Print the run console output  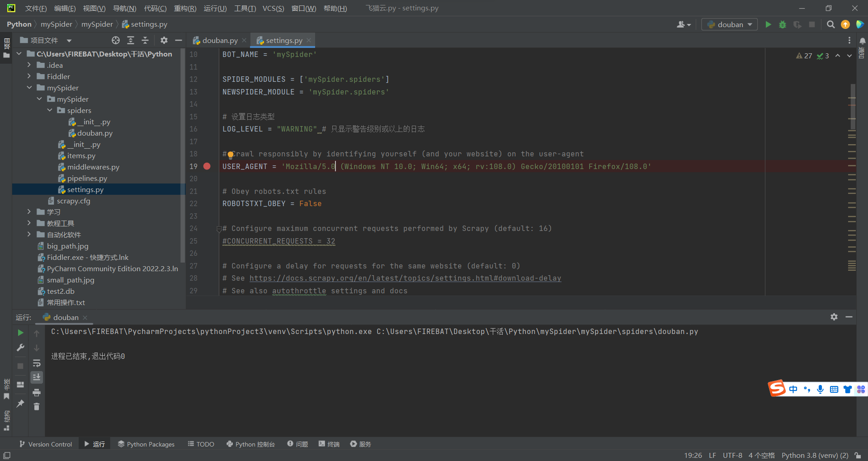[37, 392]
